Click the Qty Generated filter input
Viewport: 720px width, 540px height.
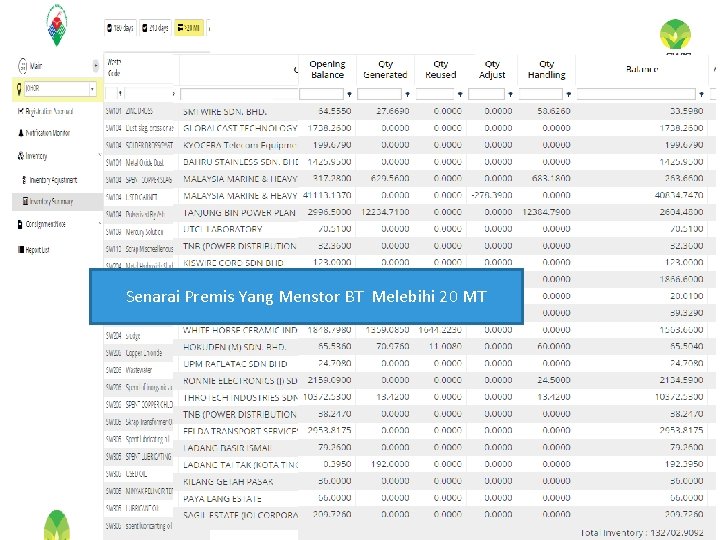point(379,94)
